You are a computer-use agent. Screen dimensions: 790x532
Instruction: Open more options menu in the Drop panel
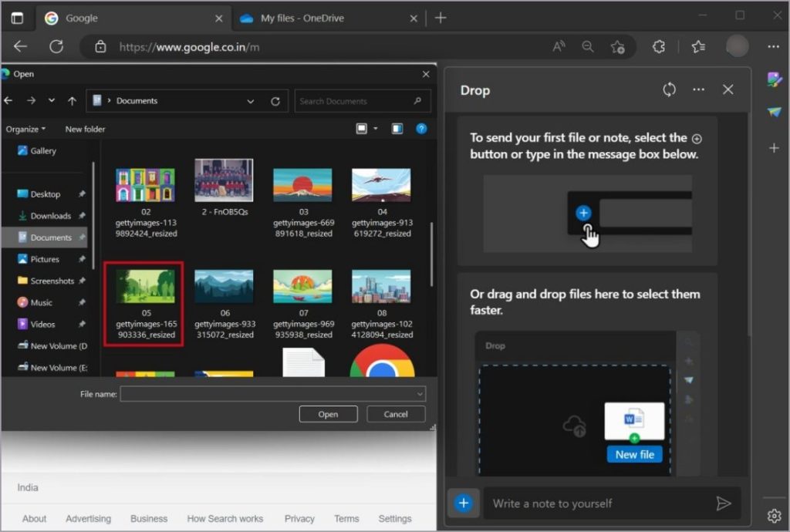tap(697, 89)
